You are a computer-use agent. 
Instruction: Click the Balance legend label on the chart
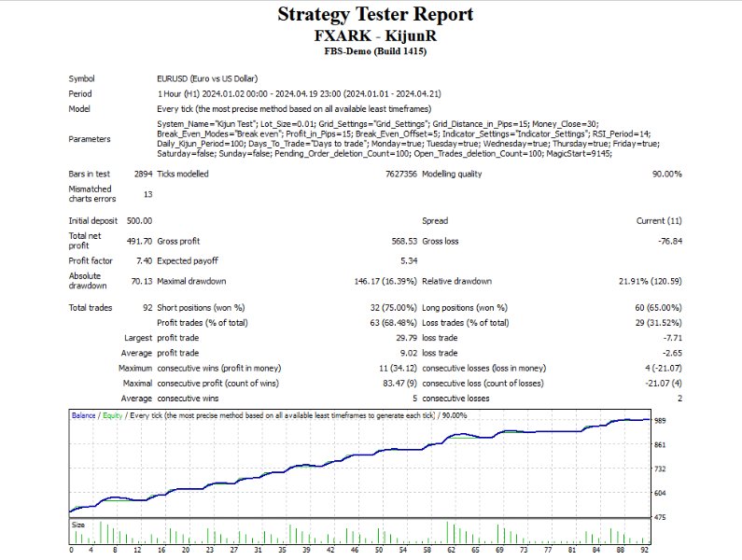coord(86,414)
